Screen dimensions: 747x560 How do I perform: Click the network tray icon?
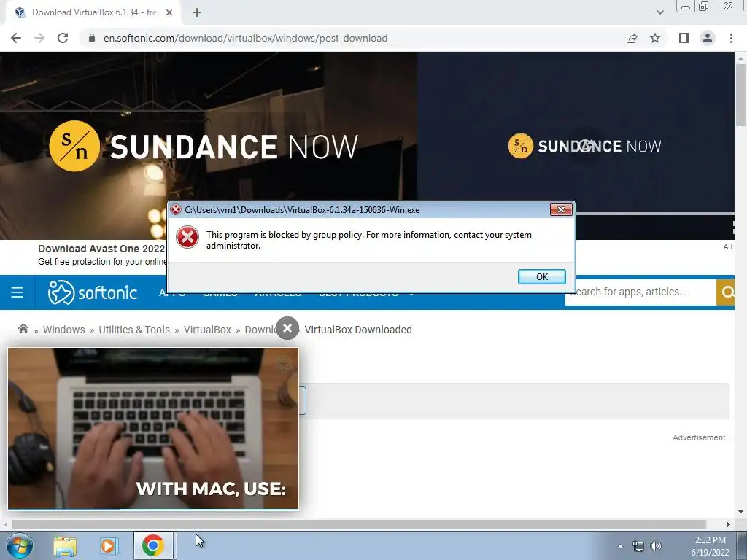point(638,546)
